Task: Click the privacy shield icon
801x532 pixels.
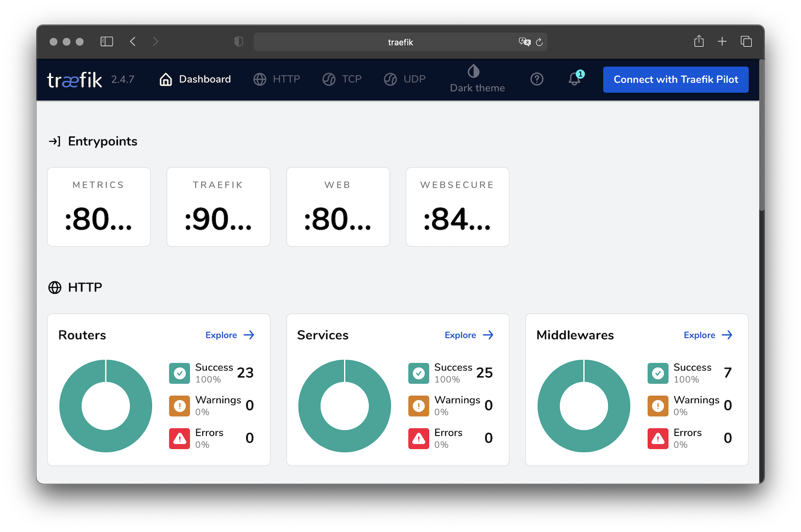Action: point(239,41)
